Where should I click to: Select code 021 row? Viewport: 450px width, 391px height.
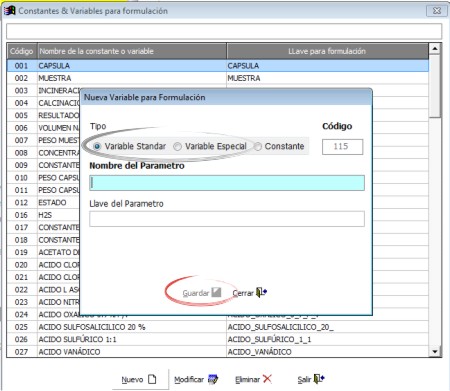[x=21, y=277]
